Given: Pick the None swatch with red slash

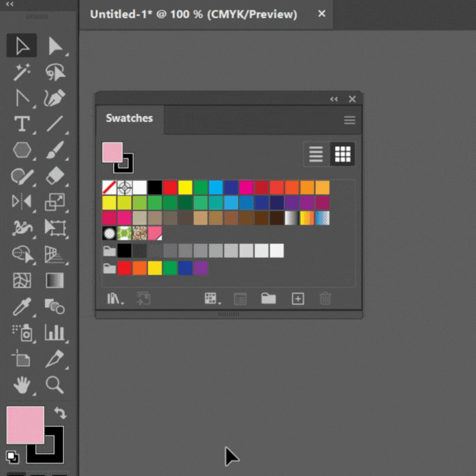Looking at the screenshot, I should pos(109,187).
